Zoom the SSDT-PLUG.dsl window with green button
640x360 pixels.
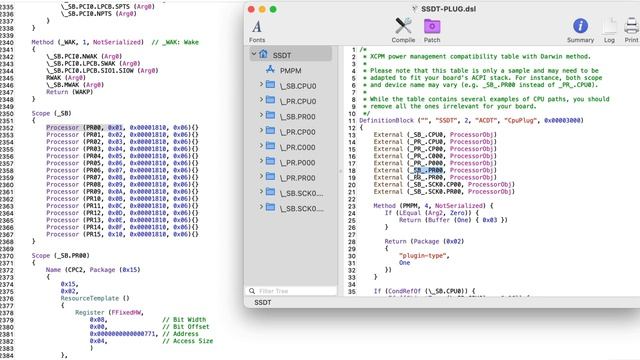pos(273,9)
